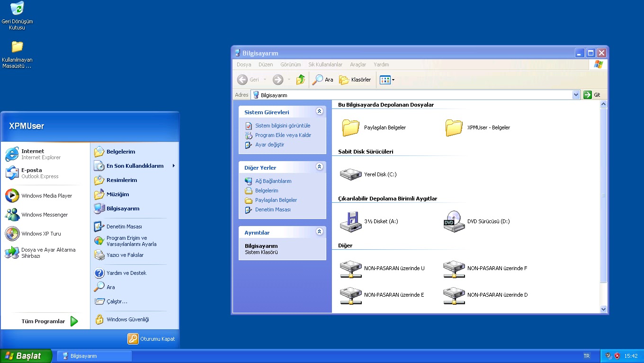Image resolution: width=644 pixels, height=363 pixels.
Task: Select the 3½ Disket (A:) drive icon
Action: (350, 221)
